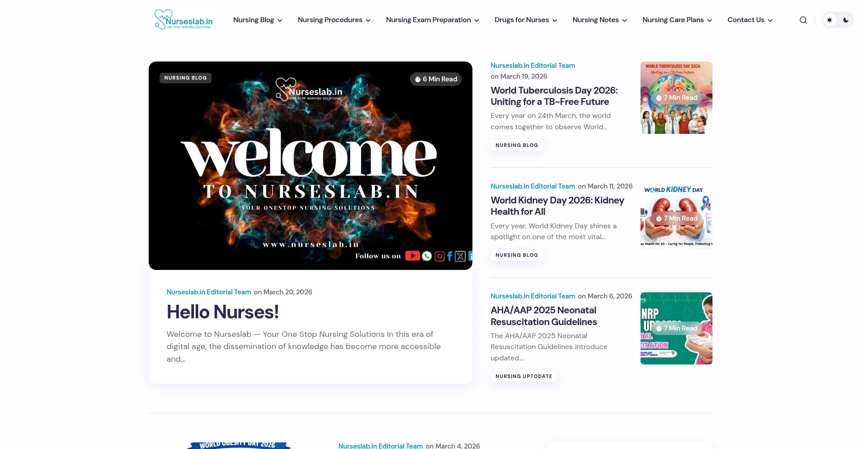Click Tuberculosis article excerpt 'Every year on 24th March'
Image resolution: width=868 pixels, height=449 pixels.
[x=551, y=121]
